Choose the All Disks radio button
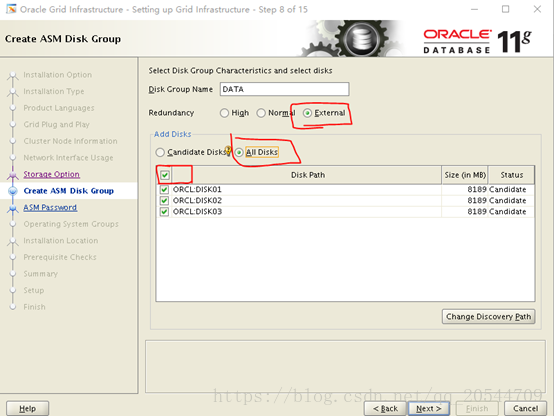This screenshot has width=554, height=416. coord(239,152)
